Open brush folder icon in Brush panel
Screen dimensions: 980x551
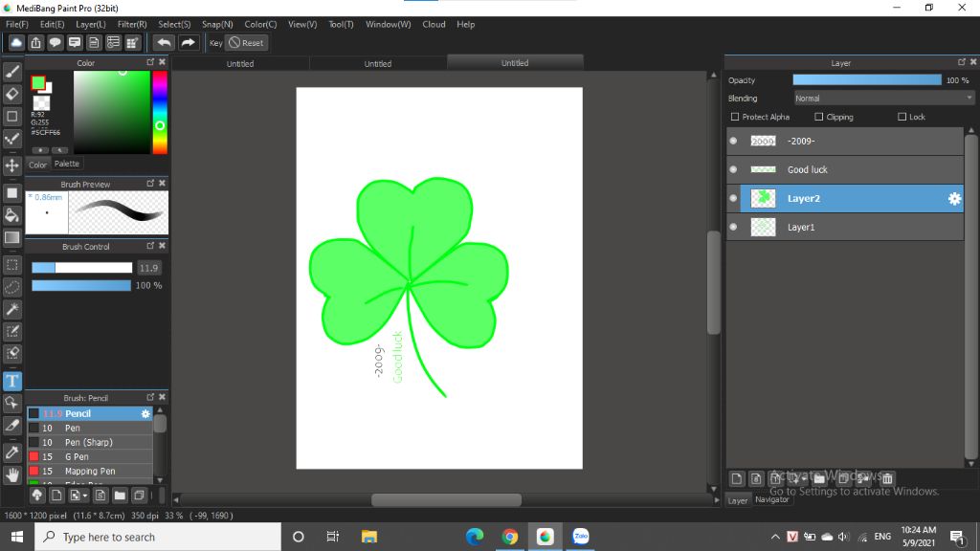pyautogui.click(x=120, y=496)
